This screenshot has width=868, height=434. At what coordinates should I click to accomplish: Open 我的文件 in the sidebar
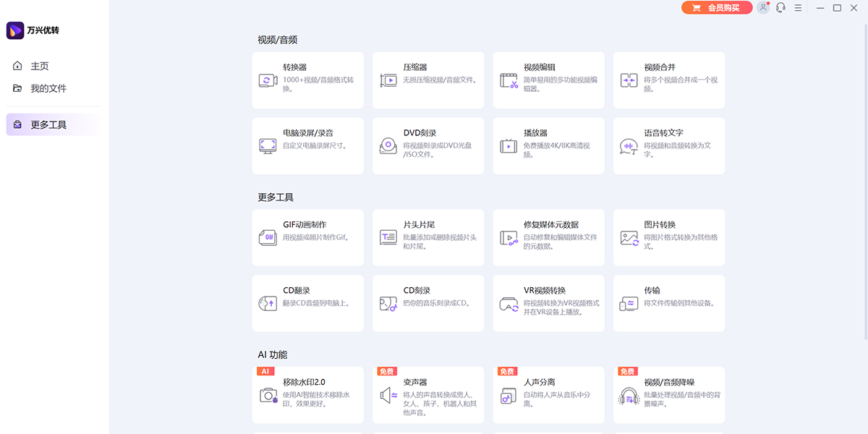48,88
